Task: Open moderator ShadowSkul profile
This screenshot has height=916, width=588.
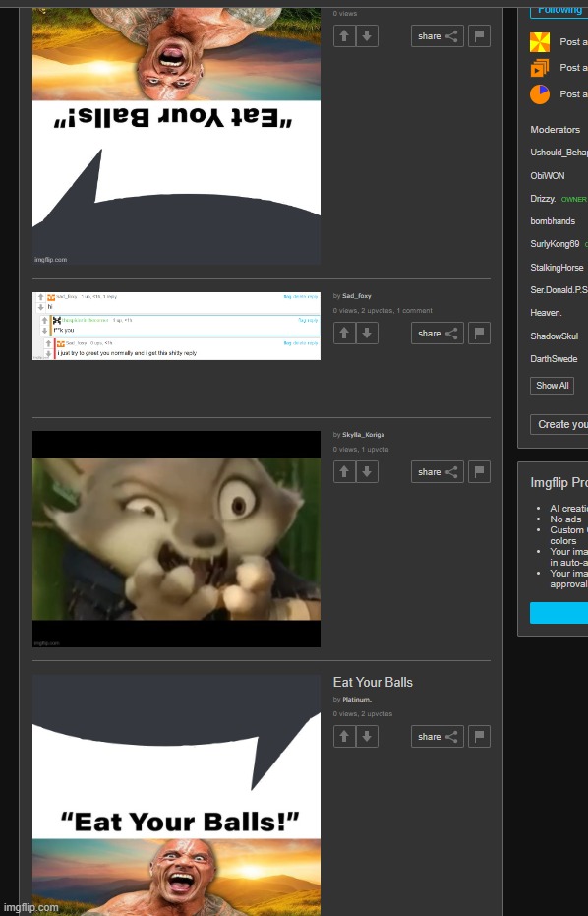Action: click(555, 336)
